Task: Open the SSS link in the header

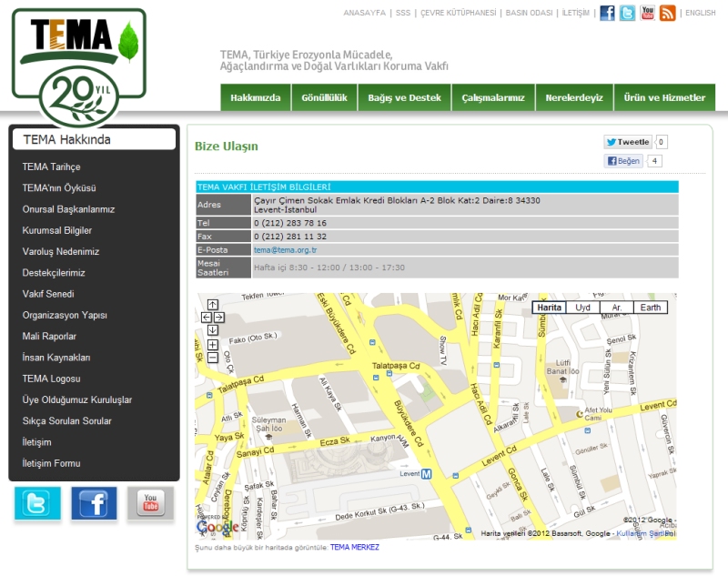Action: (403, 13)
